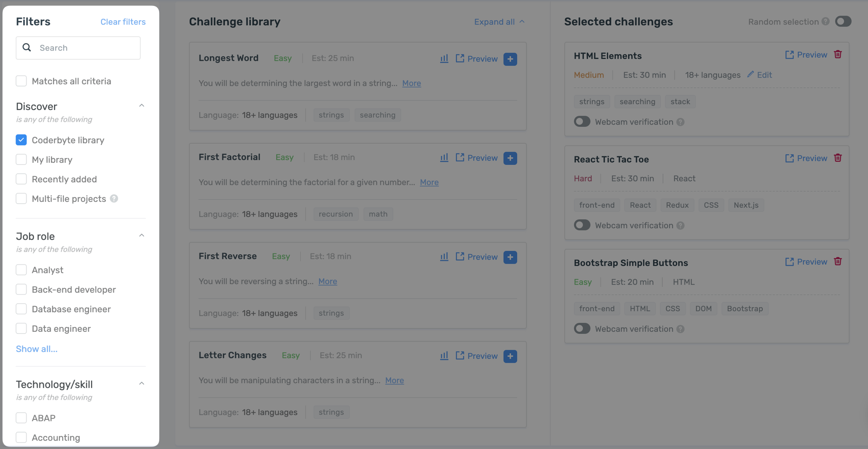Click the plus icon for Letter Changes

click(510, 356)
